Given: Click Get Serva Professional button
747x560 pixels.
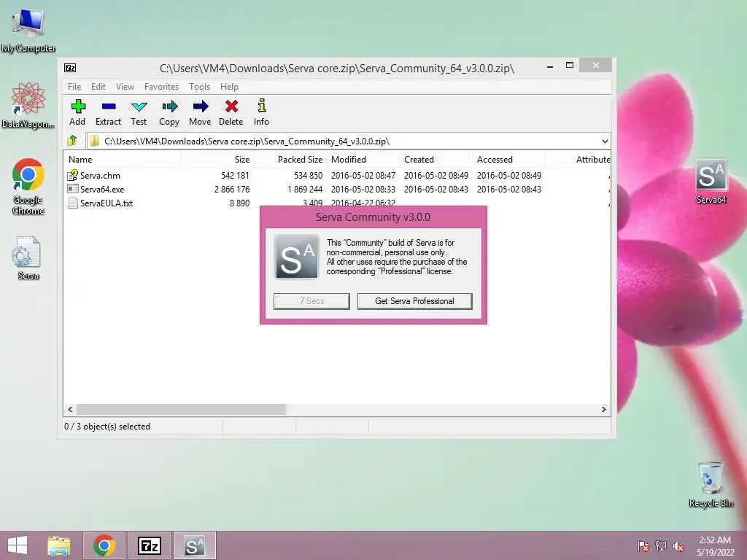Looking at the screenshot, I should 414,301.
